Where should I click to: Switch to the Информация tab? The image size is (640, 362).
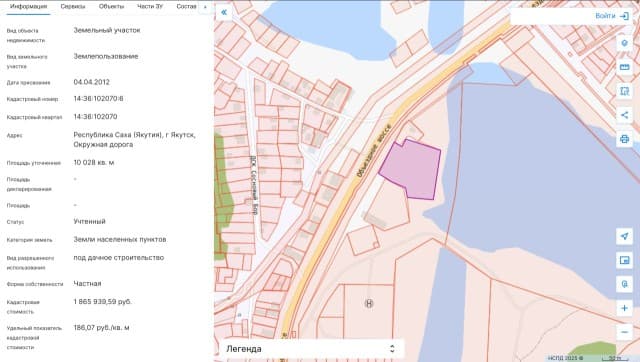tap(28, 7)
